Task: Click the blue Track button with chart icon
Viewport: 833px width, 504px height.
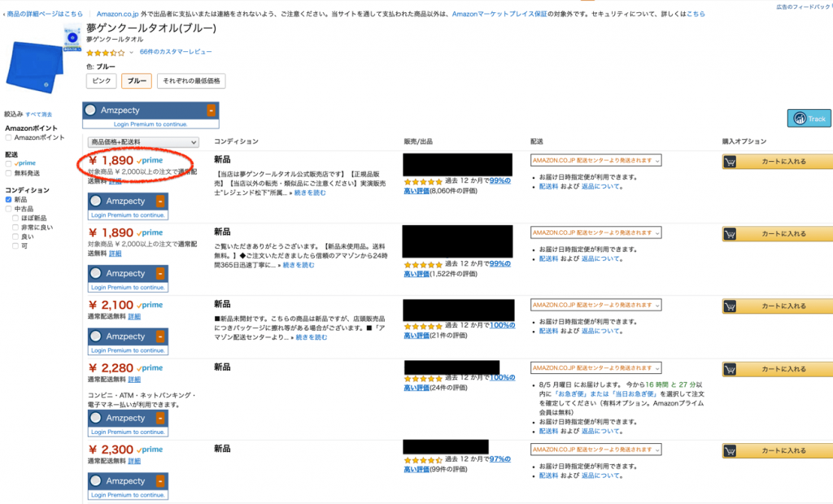Action: (x=809, y=119)
